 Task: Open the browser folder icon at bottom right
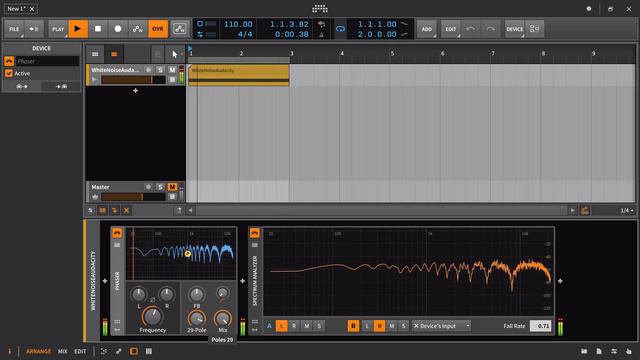[x=584, y=351]
